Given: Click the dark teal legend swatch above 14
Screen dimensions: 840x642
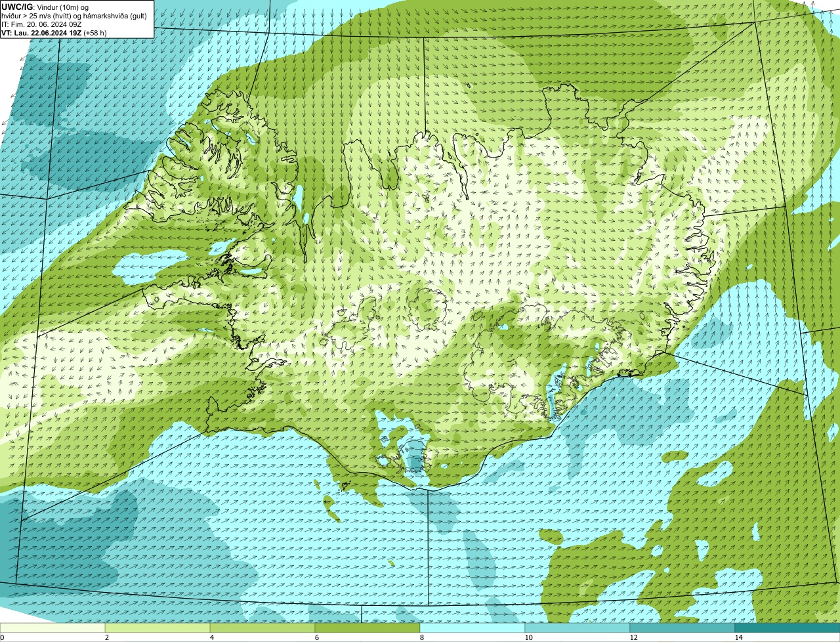Looking at the screenshot, I should click(787, 628).
